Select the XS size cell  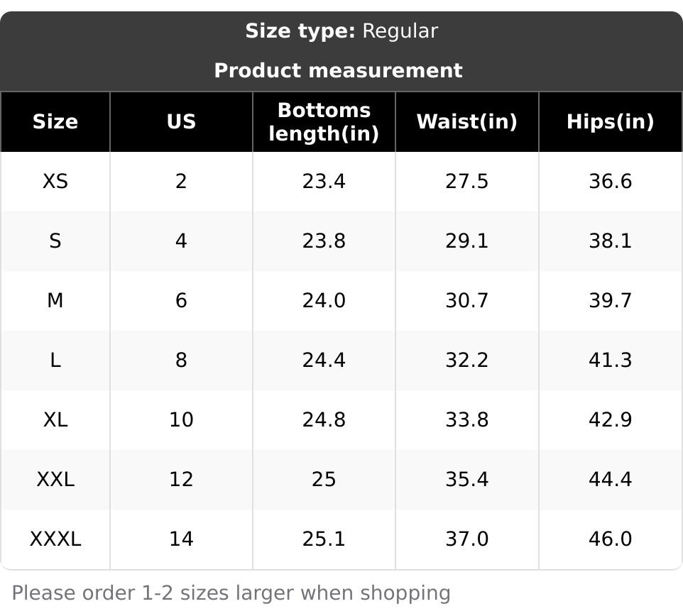55,182
